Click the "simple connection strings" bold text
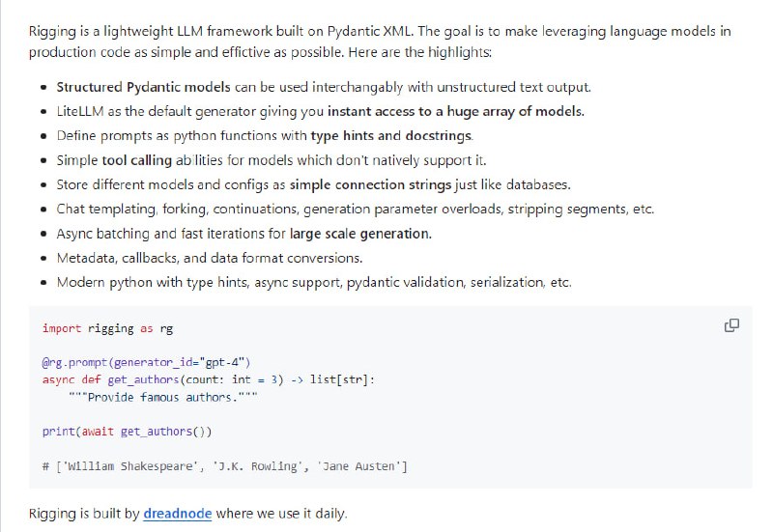Viewport: 773px width, 532px height. click(370, 184)
